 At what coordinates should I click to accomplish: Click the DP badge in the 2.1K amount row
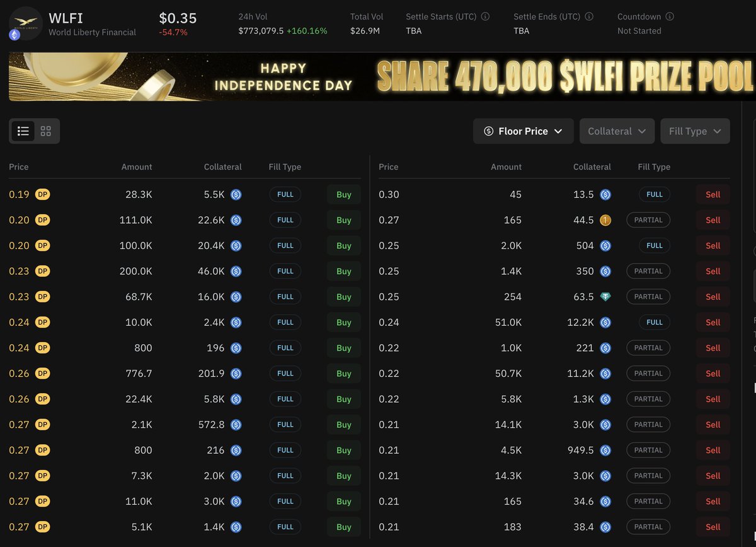coord(42,424)
